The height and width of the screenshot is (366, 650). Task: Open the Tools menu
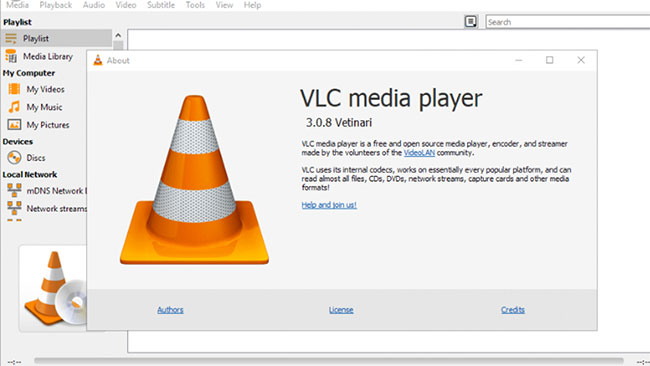point(195,5)
